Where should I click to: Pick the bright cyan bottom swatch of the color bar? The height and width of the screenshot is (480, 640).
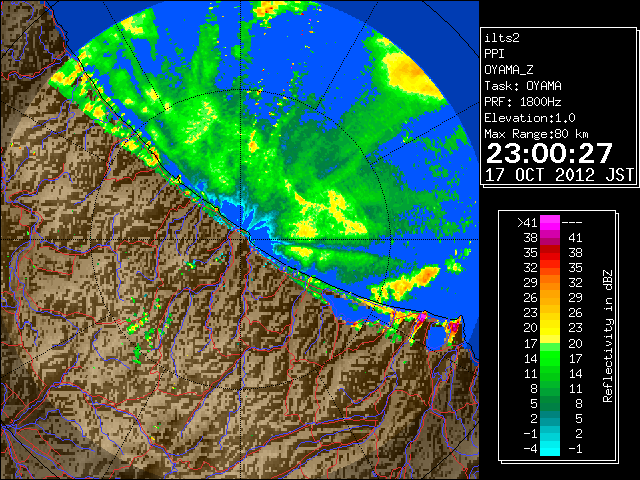550,449
